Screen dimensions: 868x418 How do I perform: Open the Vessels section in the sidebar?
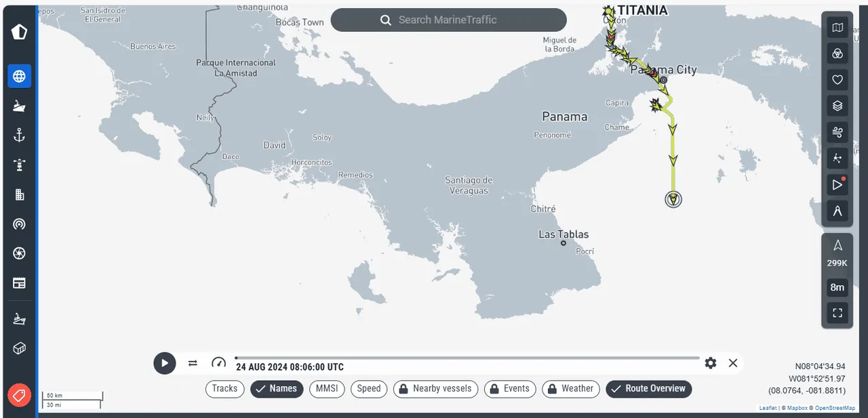click(x=19, y=106)
